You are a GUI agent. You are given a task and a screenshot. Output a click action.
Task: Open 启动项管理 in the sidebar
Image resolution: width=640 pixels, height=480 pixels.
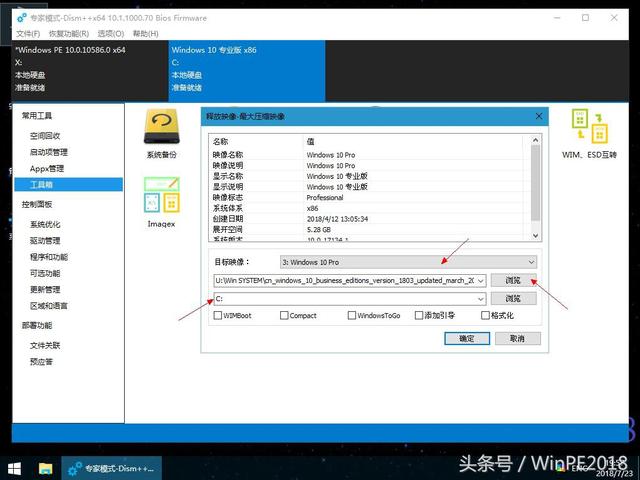click(x=49, y=152)
